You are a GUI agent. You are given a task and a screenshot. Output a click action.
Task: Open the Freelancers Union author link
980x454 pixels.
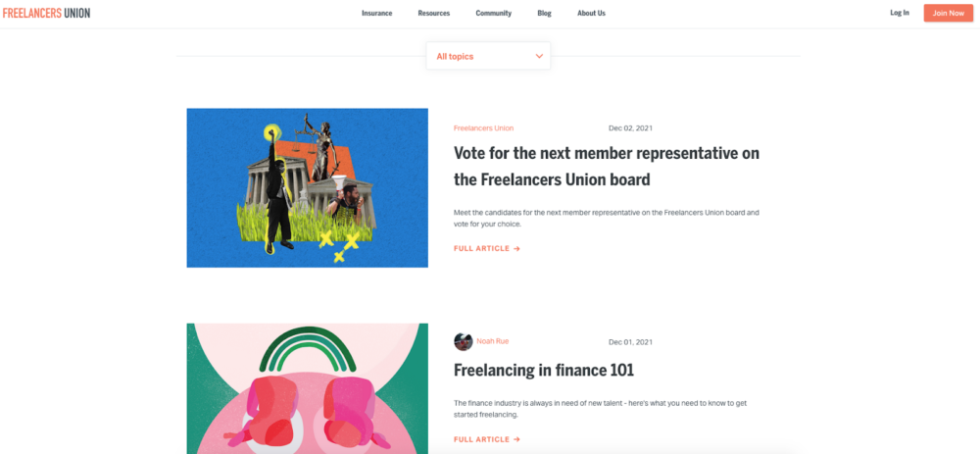484,128
